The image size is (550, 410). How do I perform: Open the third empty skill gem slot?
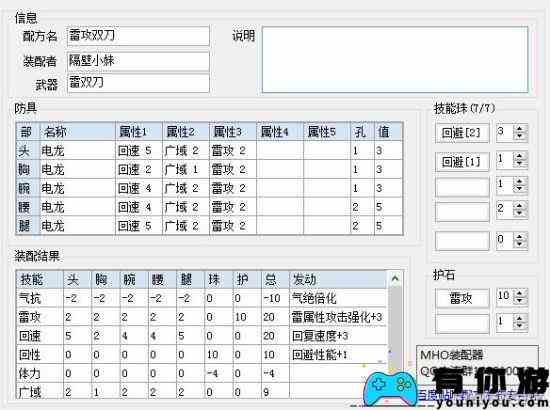click(x=462, y=187)
